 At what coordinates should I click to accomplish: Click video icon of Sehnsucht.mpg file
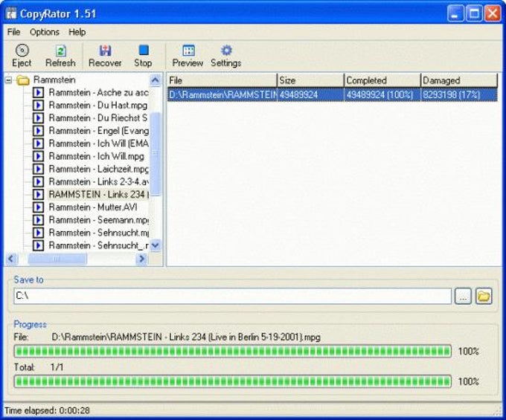pyautogui.click(x=38, y=233)
